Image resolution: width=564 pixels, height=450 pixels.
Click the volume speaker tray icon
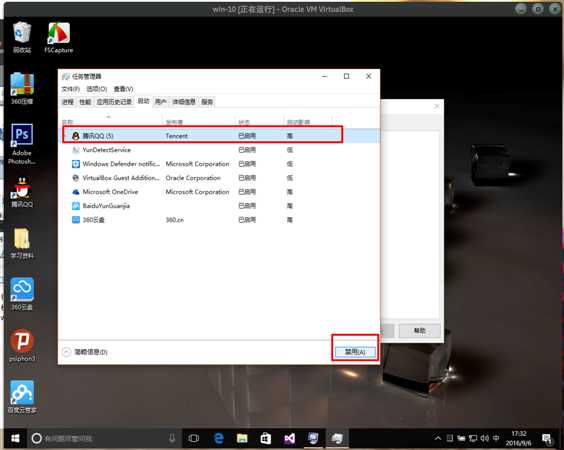[485, 438]
